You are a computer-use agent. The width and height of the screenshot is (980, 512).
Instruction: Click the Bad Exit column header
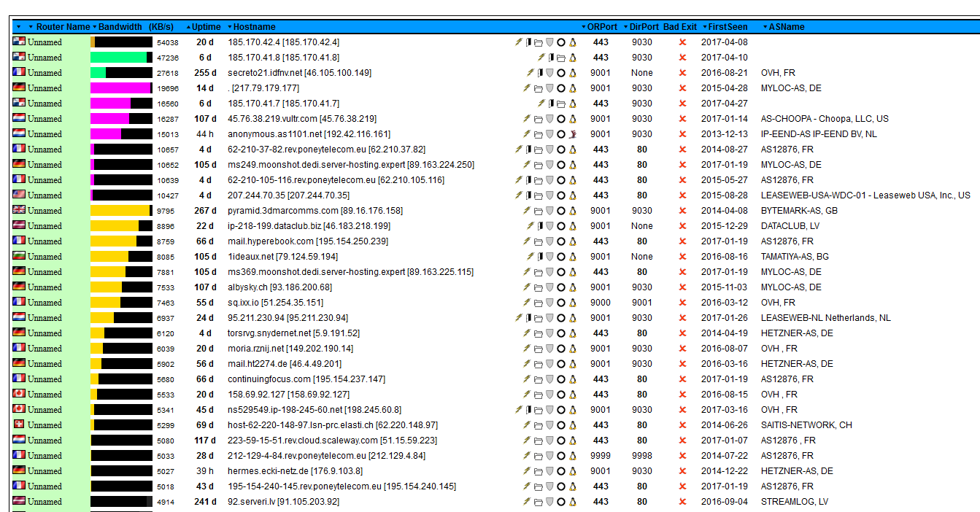point(679,27)
